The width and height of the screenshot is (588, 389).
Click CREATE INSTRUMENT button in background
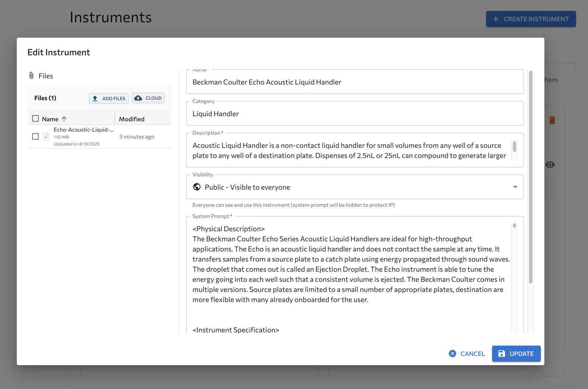click(x=531, y=19)
